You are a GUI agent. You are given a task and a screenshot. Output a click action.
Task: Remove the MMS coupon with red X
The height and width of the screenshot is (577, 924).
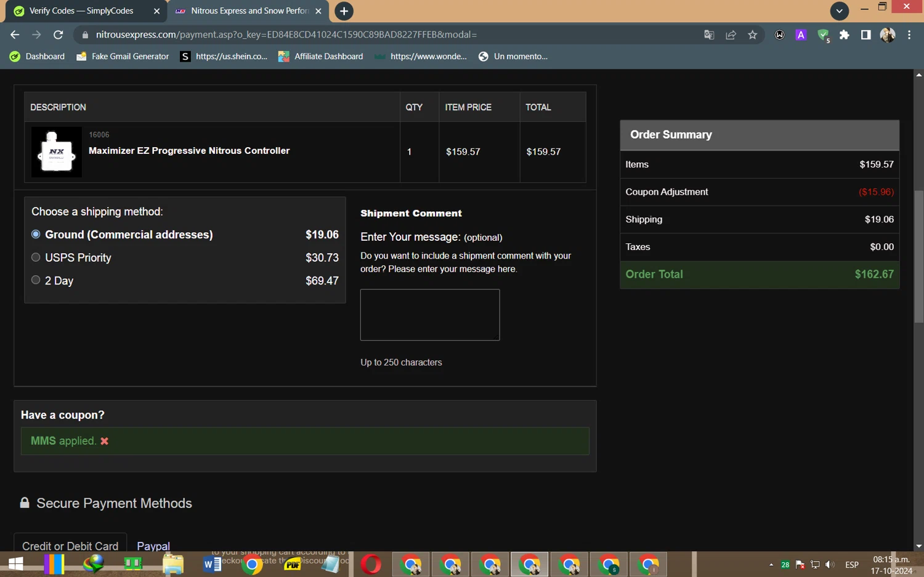tap(105, 441)
